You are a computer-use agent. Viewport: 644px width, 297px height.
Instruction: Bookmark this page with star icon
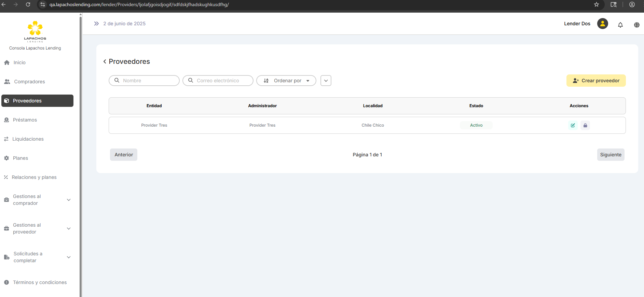(596, 4)
